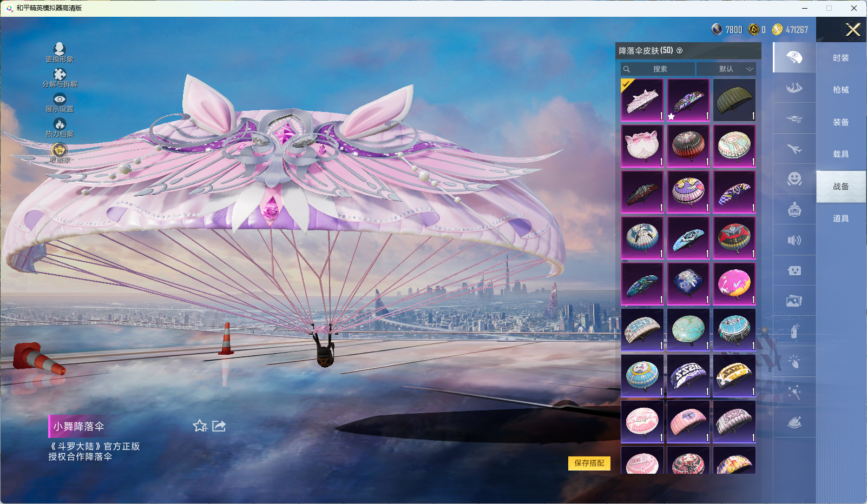Open the voice pack speaker icon
Image resolution: width=867 pixels, height=504 pixels.
pos(794,240)
